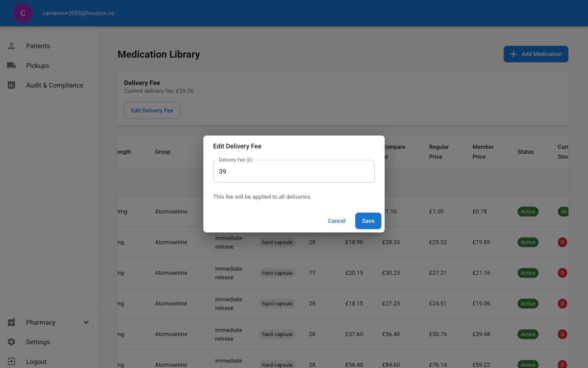Click the Group column header

163,152
